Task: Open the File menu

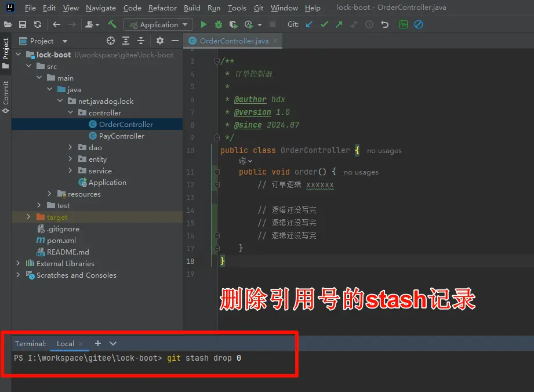Action: pyautogui.click(x=30, y=8)
